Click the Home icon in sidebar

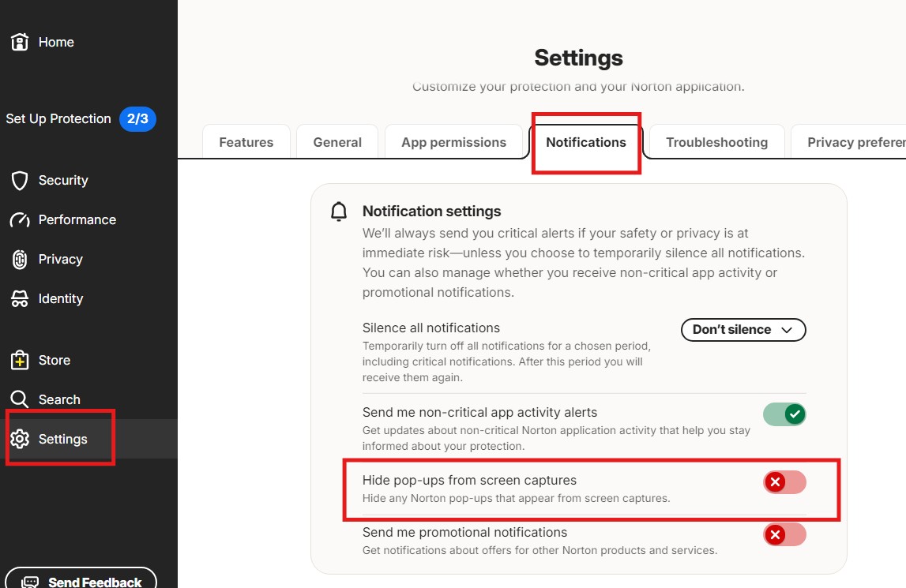[20, 42]
